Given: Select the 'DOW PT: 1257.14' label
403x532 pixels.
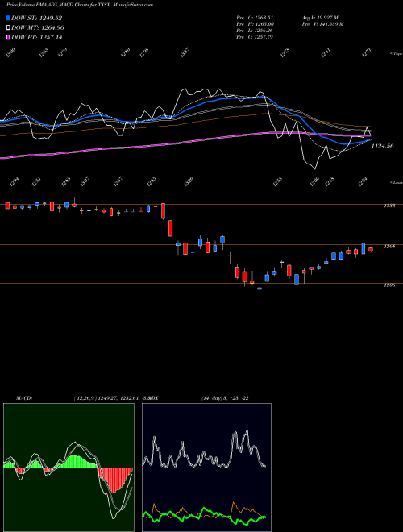Looking at the screenshot, I should [37, 37].
